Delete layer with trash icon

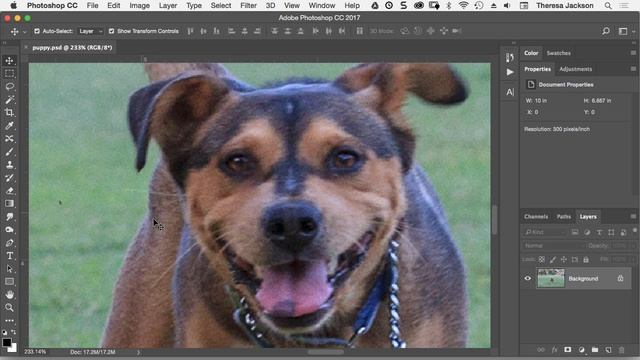[x=622, y=350]
